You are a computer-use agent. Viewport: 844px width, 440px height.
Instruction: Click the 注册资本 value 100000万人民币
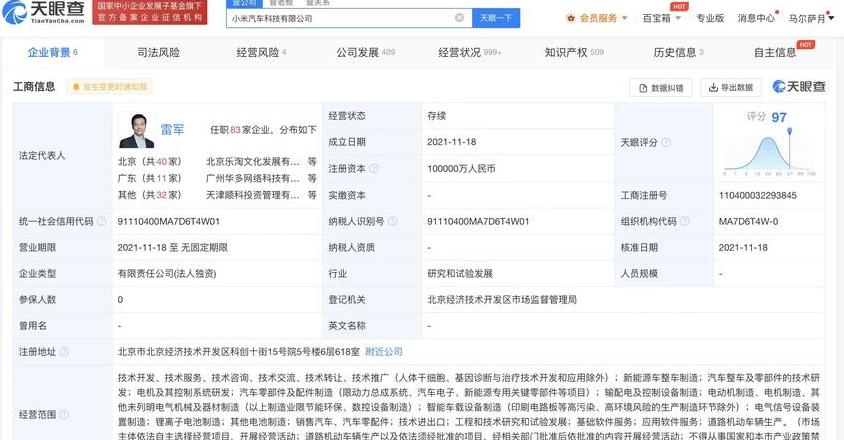click(461, 169)
